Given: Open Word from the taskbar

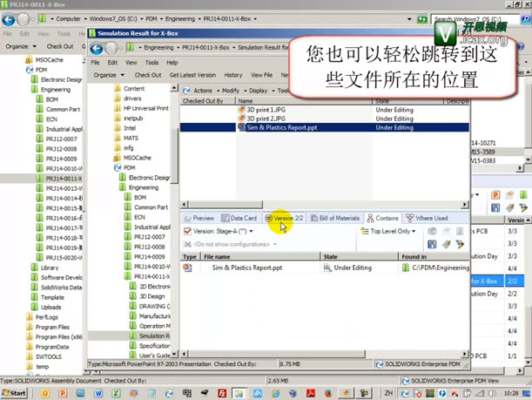Looking at the screenshot, I should click(x=98, y=393).
